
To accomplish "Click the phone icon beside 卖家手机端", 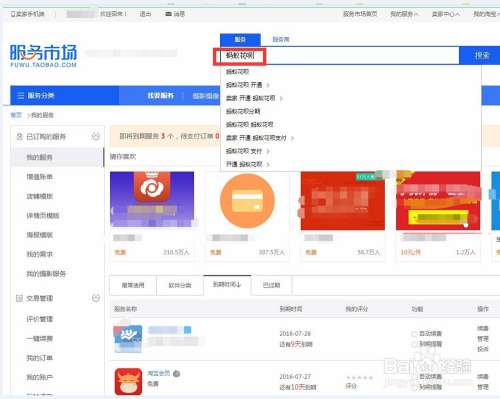I will click(13, 14).
